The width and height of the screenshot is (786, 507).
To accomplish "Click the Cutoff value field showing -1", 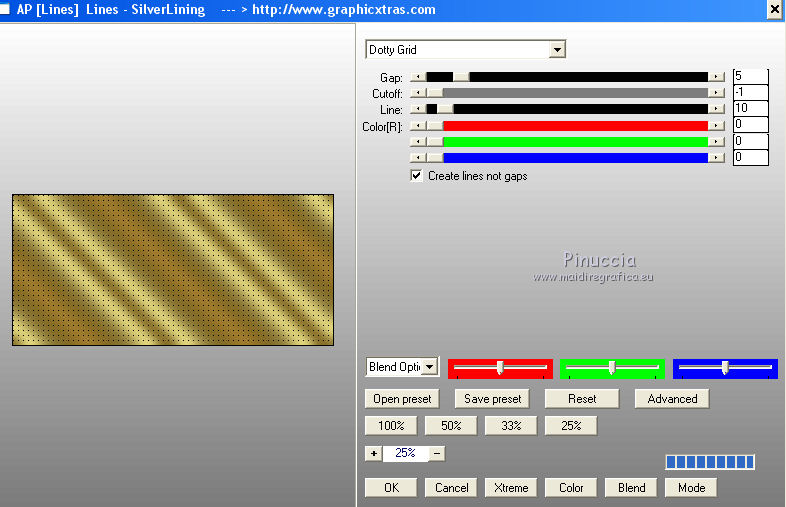I will point(750,92).
